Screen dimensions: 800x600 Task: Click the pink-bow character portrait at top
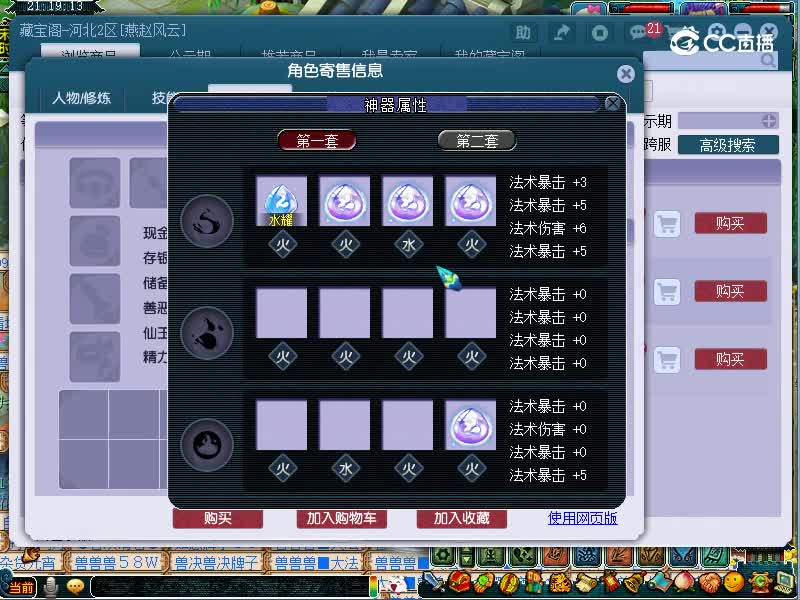point(589,9)
